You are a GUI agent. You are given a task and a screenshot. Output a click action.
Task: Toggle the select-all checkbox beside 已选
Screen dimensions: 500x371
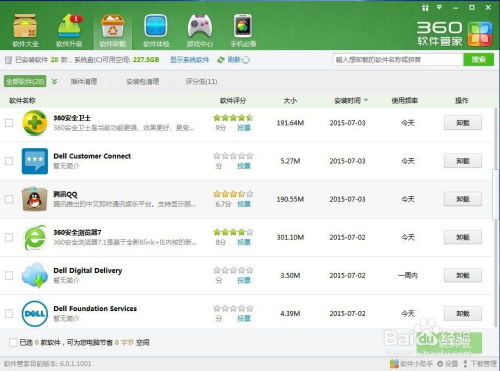point(13,342)
